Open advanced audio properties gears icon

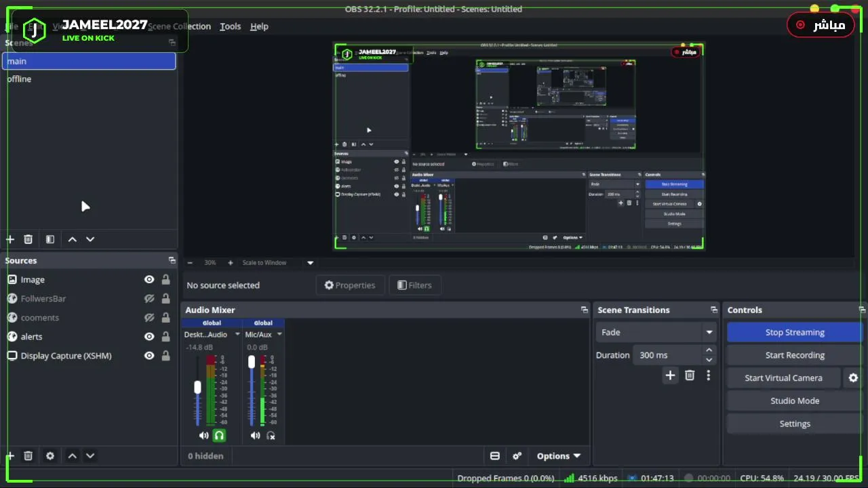[517, 456]
